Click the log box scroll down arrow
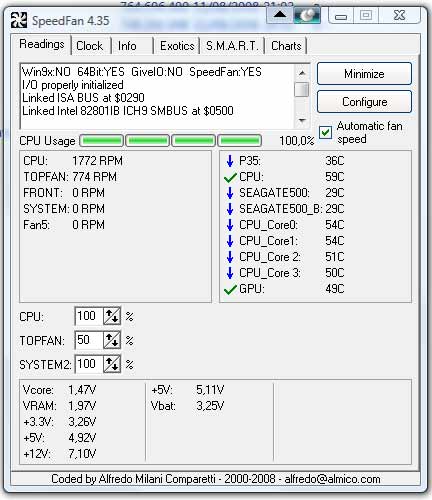This screenshot has width=432, height=500. [302, 121]
